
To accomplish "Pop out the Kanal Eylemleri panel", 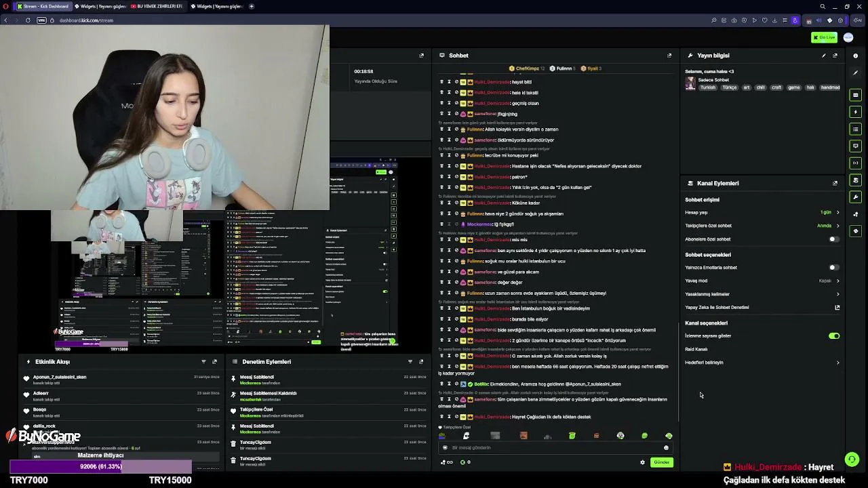I will click(835, 183).
